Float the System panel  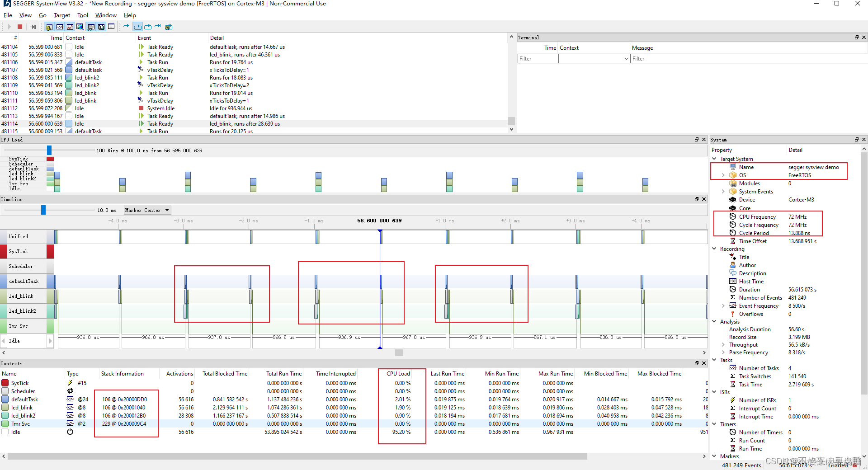[x=857, y=140]
